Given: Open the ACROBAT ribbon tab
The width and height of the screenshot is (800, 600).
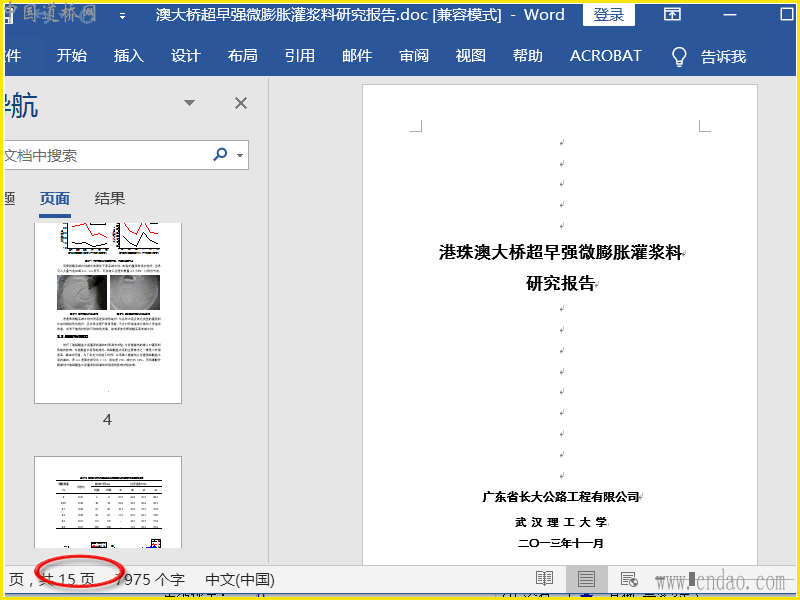Looking at the screenshot, I should click(606, 56).
